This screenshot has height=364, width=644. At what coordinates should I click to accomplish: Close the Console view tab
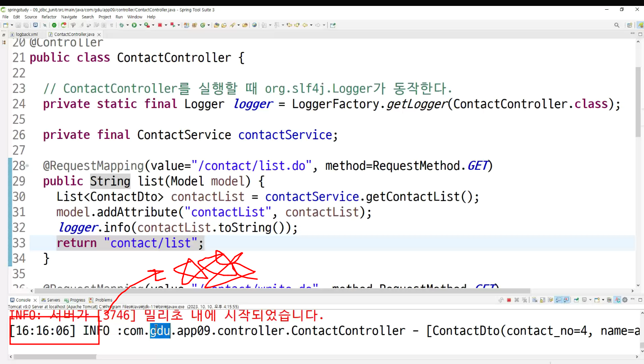pyautogui.click(x=35, y=300)
